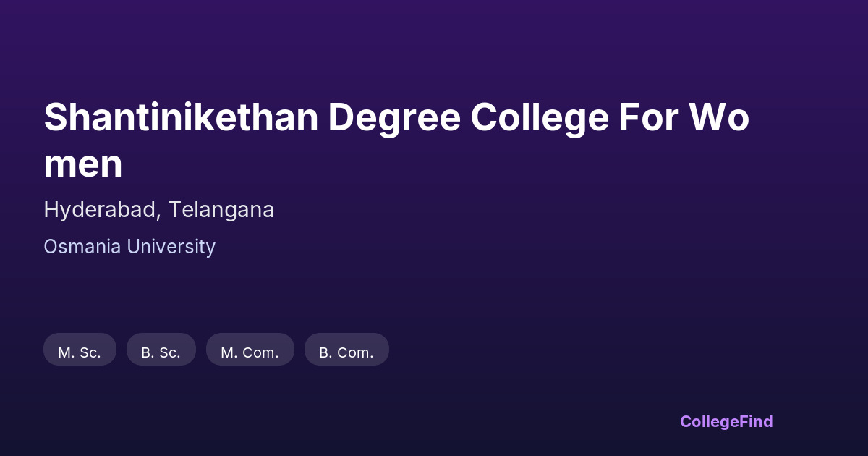This screenshot has width=868, height=456.
Task: Click the word Osmania in affiliation
Action: pyautogui.click(x=82, y=247)
